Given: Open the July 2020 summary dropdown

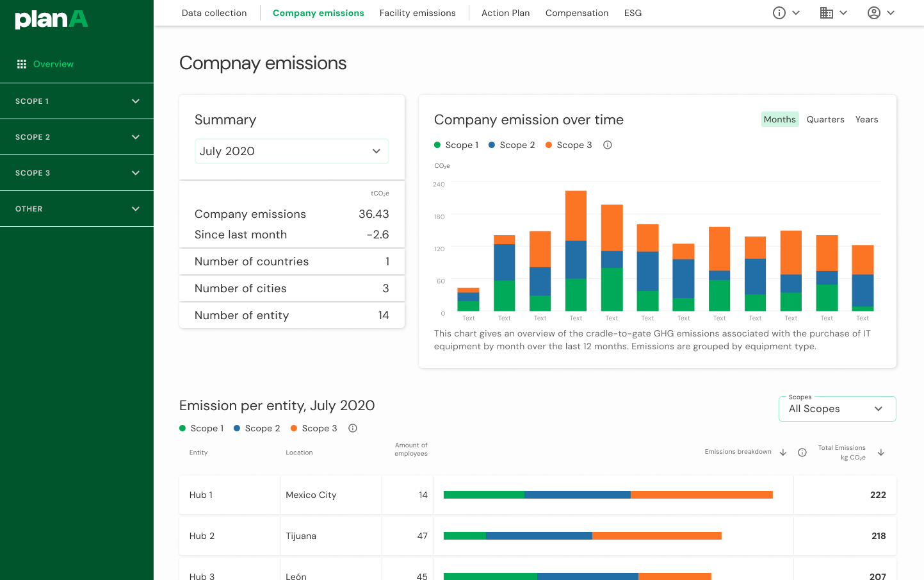Looking at the screenshot, I should [x=291, y=151].
